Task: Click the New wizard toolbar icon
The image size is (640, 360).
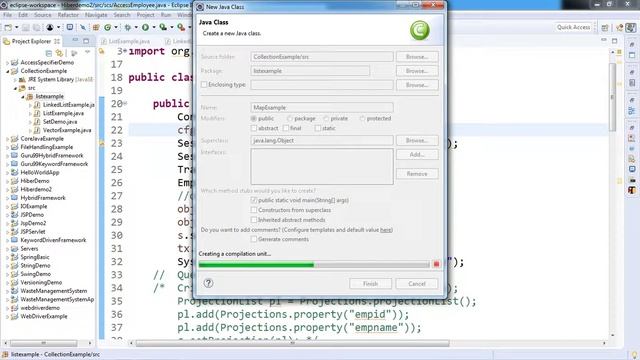Action: coord(8,27)
